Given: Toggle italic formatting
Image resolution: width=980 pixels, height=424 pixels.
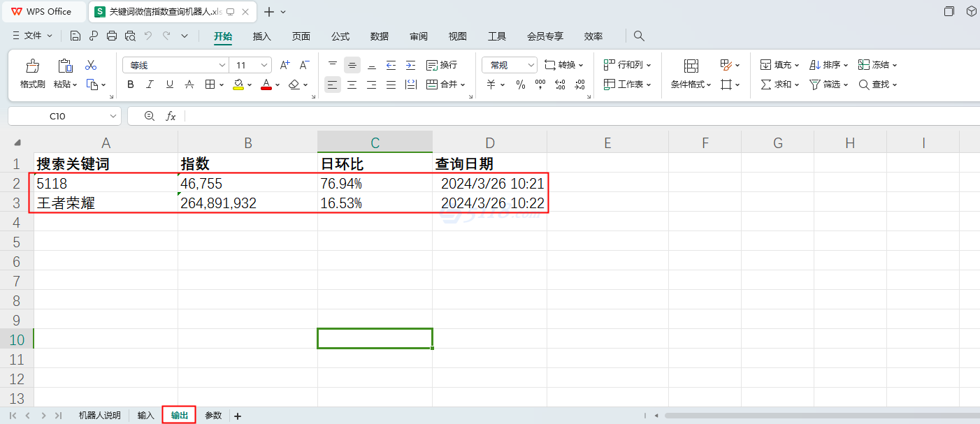Looking at the screenshot, I should (150, 85).
